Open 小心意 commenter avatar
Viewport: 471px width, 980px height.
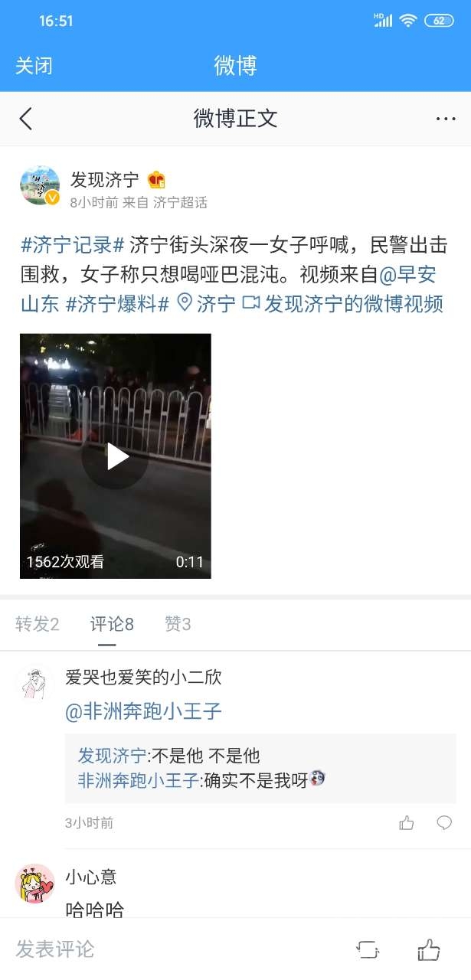pyautogui.click(x=34, y=884)
